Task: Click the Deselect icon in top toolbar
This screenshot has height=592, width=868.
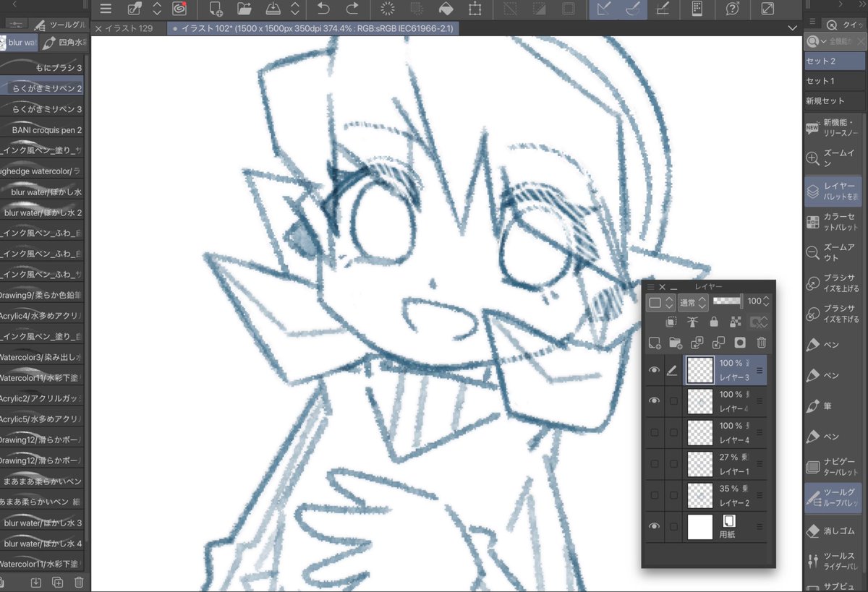Action: (x=511, y=9)
